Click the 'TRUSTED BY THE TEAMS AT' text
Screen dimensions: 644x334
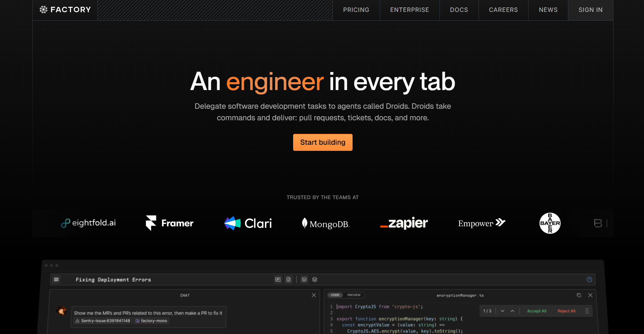tap(323, 197)
